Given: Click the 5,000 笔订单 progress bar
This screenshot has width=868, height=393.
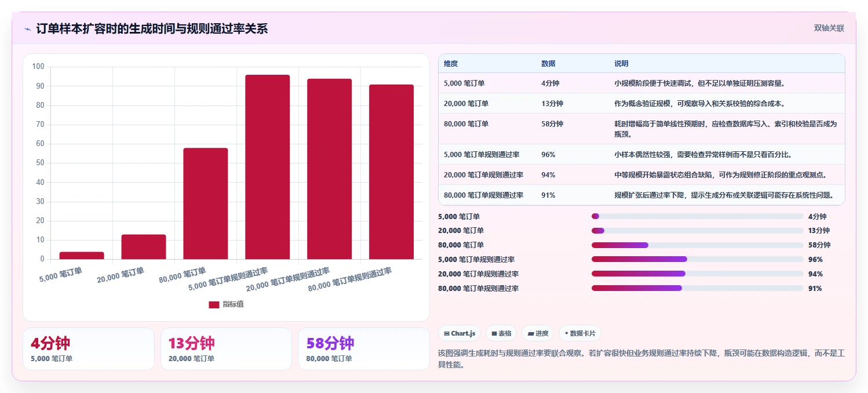Looking at the screenshot, I should pyautogui.click(x=698, y=216).
